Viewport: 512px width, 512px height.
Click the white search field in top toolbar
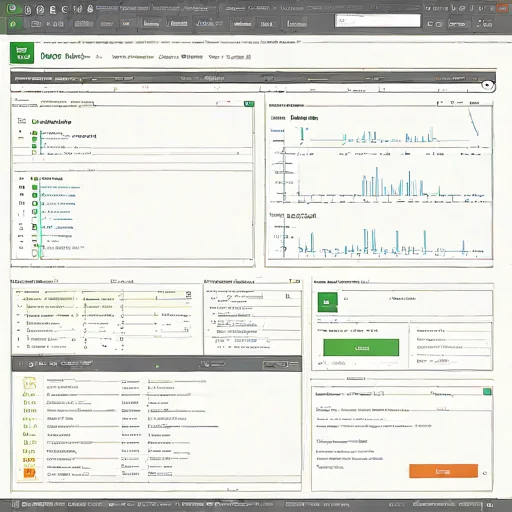tap(378, 21)
